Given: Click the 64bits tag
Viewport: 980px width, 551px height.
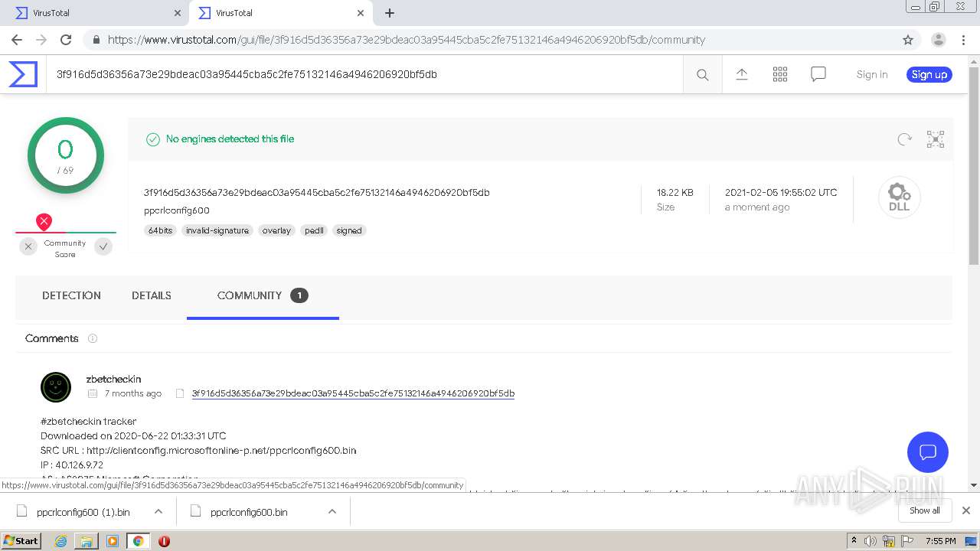Looking at the screenshot, I should (161, 230).
